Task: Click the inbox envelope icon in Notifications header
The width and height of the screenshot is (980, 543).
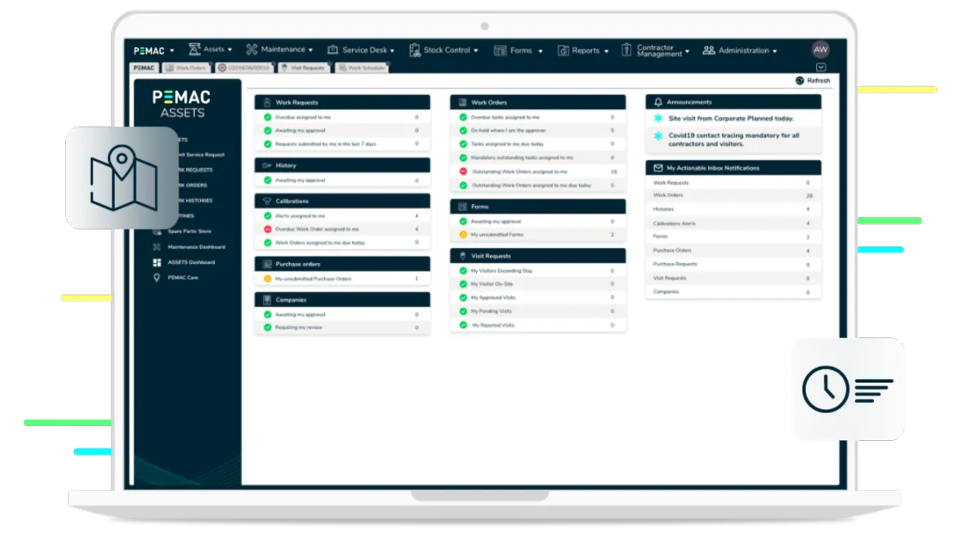Action: pyautogui.click(x=657, y=167)
